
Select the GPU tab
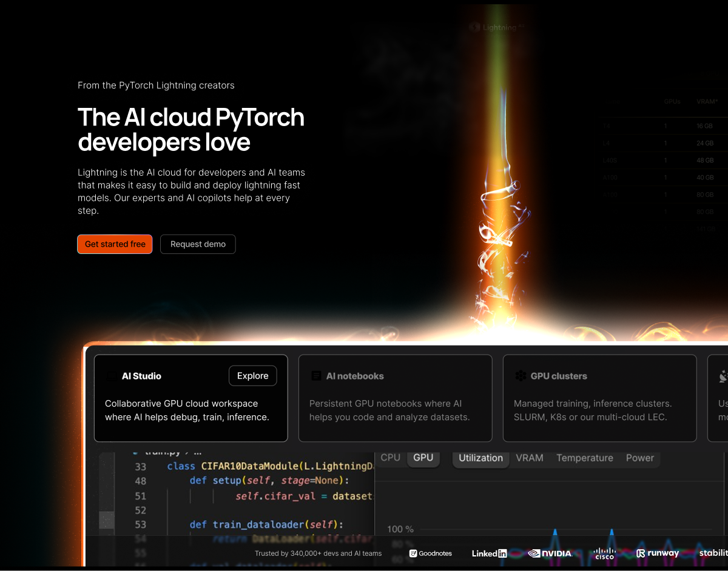click(x=423, y=458)
